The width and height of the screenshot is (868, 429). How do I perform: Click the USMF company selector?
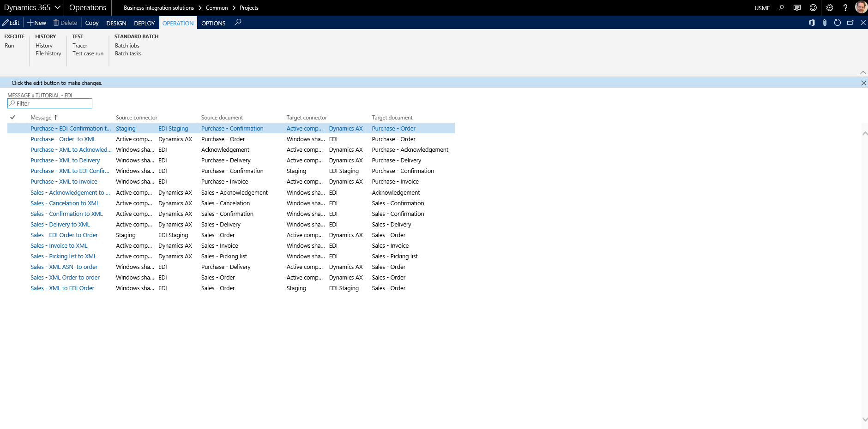[x=762, y=8]
